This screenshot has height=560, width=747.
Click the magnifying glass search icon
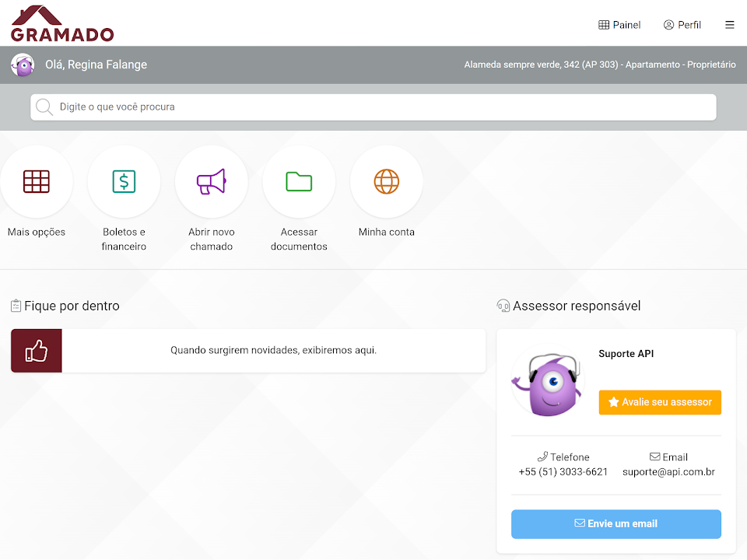(x=45, y=107)
